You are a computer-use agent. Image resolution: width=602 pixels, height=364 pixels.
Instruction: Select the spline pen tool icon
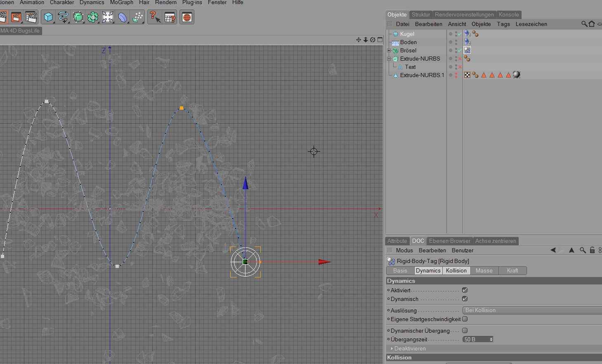point(63,17)
